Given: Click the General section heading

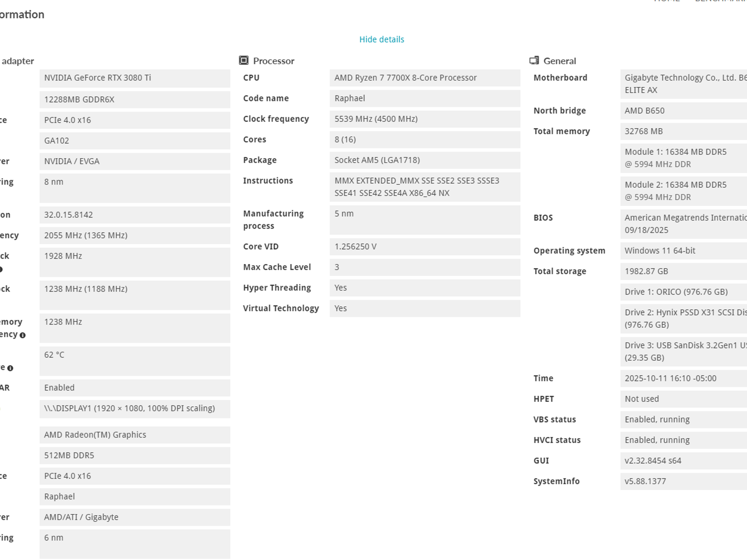Looking at the screenshot, I should coord(560,61).
